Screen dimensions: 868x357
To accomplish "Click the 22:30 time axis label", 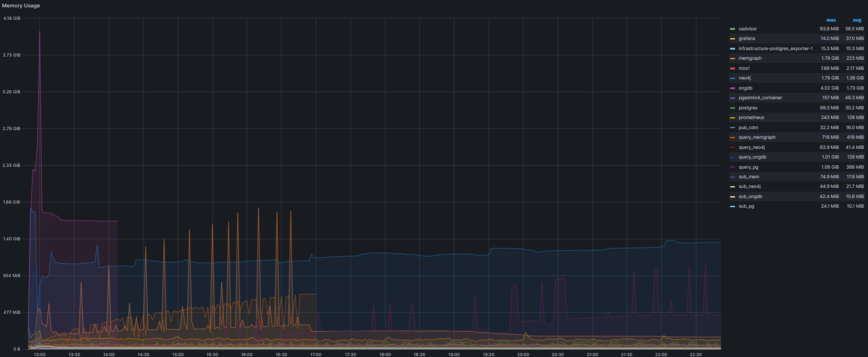I will point(696,354).
